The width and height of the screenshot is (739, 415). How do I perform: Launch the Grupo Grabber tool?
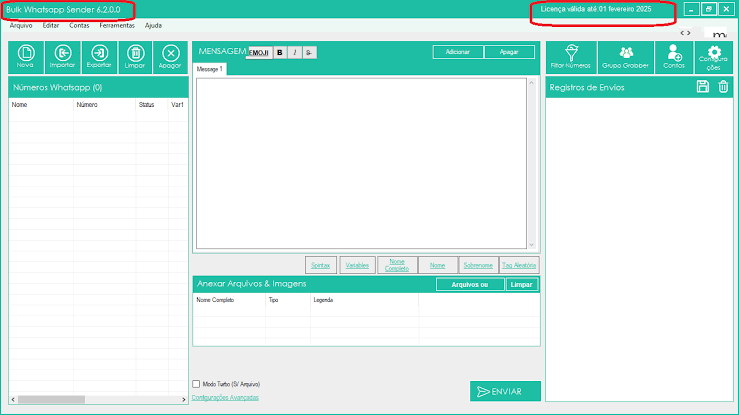point(626,56)
